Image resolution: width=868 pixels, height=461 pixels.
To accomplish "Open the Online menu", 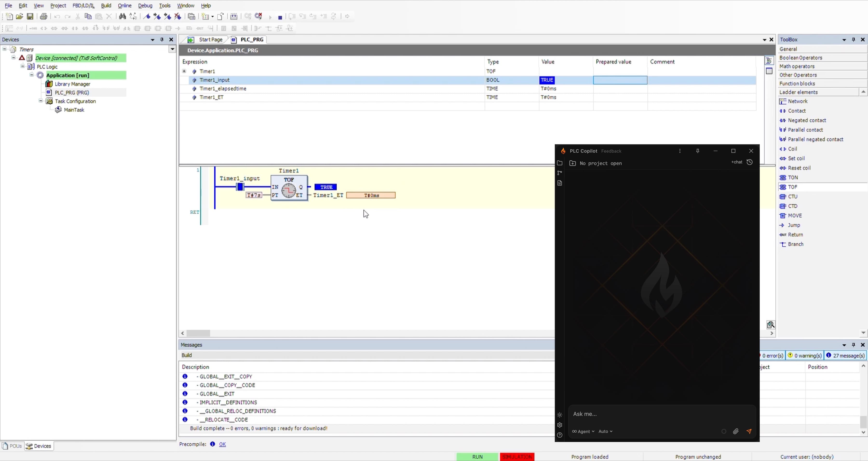I will tap(124, 6).
